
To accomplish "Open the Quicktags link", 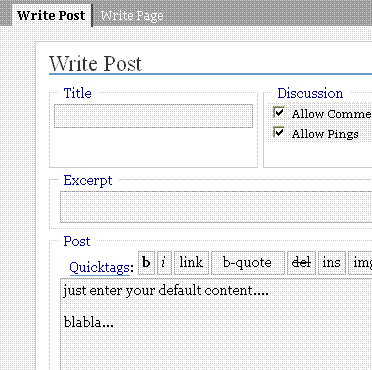I will point(99,267).
